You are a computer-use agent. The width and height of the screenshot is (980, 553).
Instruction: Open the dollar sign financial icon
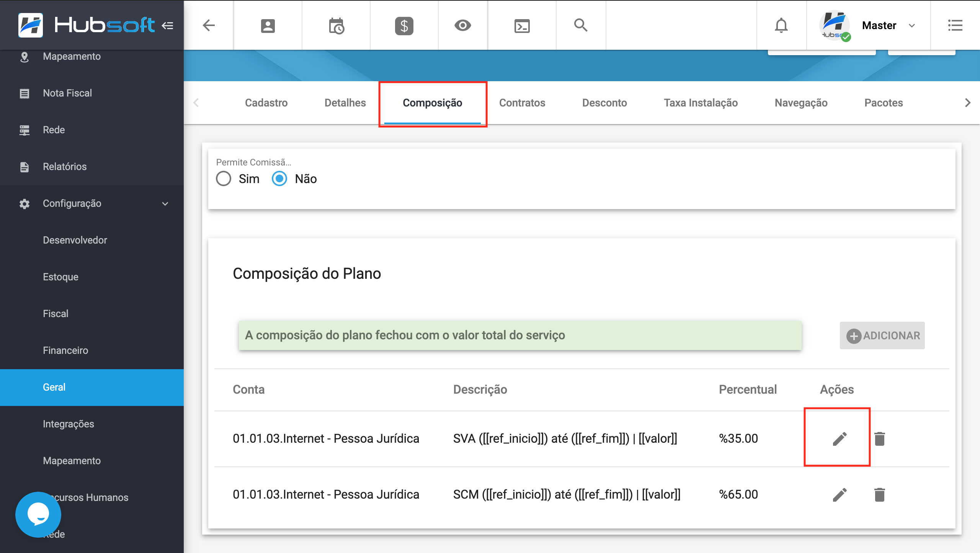point(404,26)
